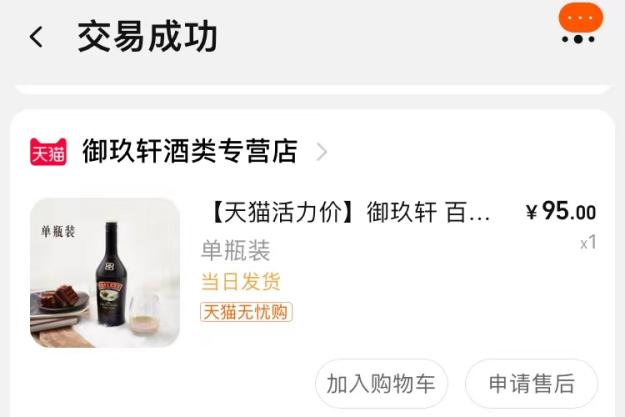Screen dimensions: 625x417
Task: Tap the 天猫无忧购 guarantee tag
Action: [x=246, y=312]
